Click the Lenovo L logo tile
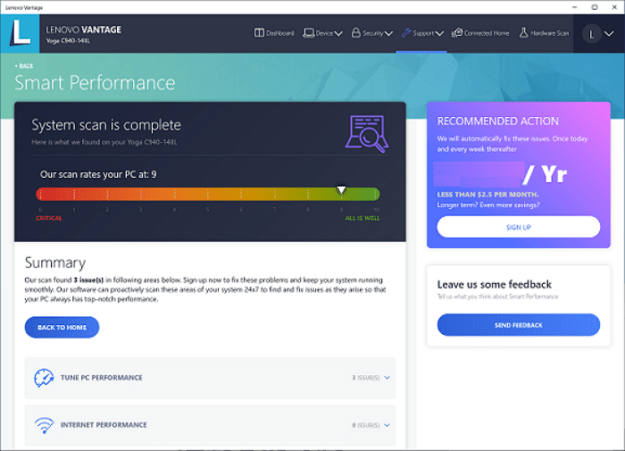625x451 pixels. 20,33
